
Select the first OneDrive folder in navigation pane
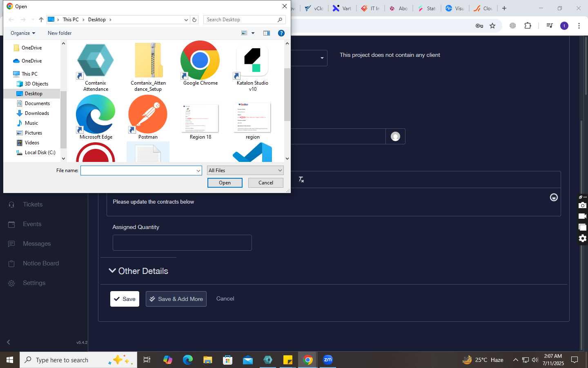[31, 48]
